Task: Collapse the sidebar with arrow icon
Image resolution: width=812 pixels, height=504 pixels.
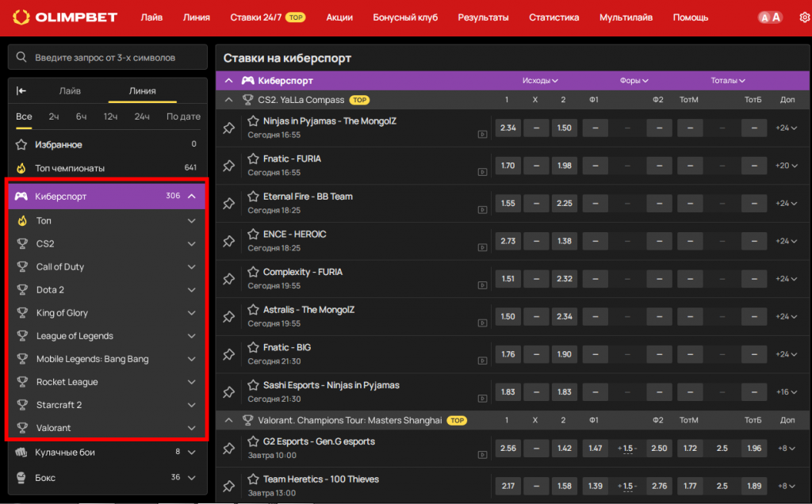Action: point(21,91)
